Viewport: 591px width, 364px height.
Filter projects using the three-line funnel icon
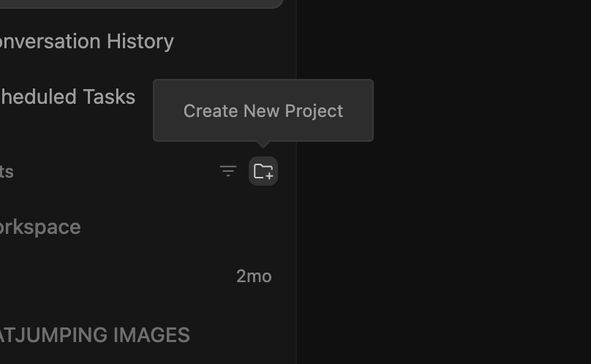[x=228, y=171]
